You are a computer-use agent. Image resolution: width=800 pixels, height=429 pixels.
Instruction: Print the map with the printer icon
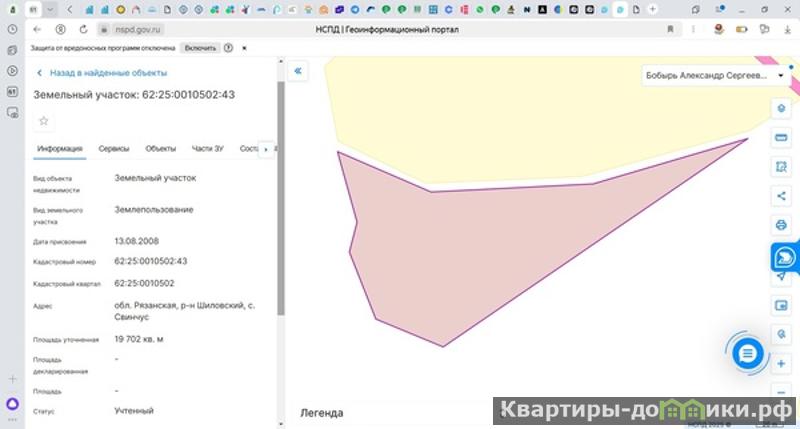781,224
